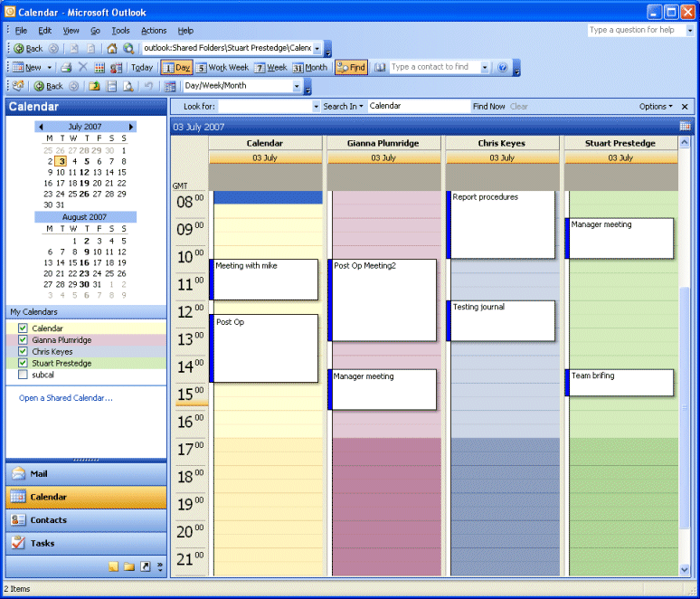Click the Move Up One Level folder icon
Image resolution: width=700 pixels, height=599 pixels.
(94, 86)
